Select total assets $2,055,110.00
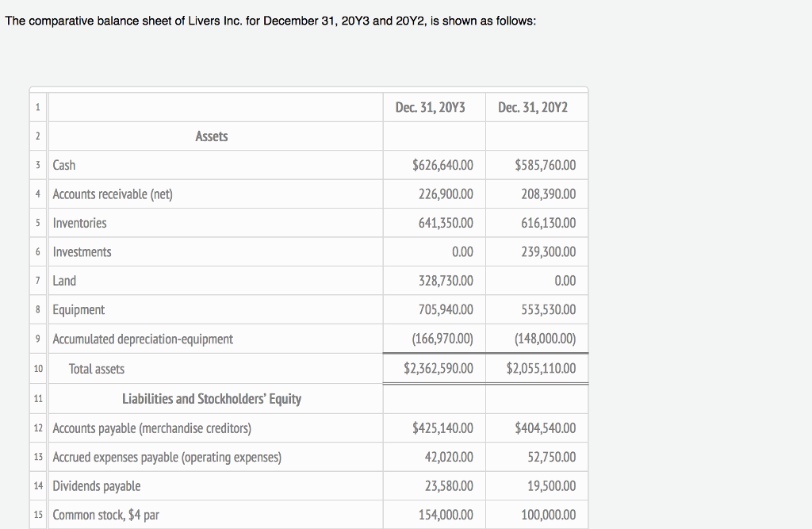Viewport: 812px width, 529px height. [541, 368]
